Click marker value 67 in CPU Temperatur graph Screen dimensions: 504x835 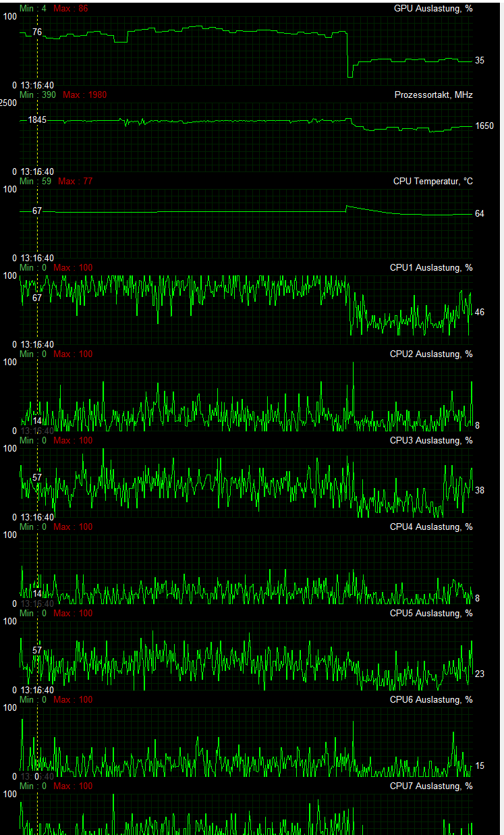(x=37, y=211)
